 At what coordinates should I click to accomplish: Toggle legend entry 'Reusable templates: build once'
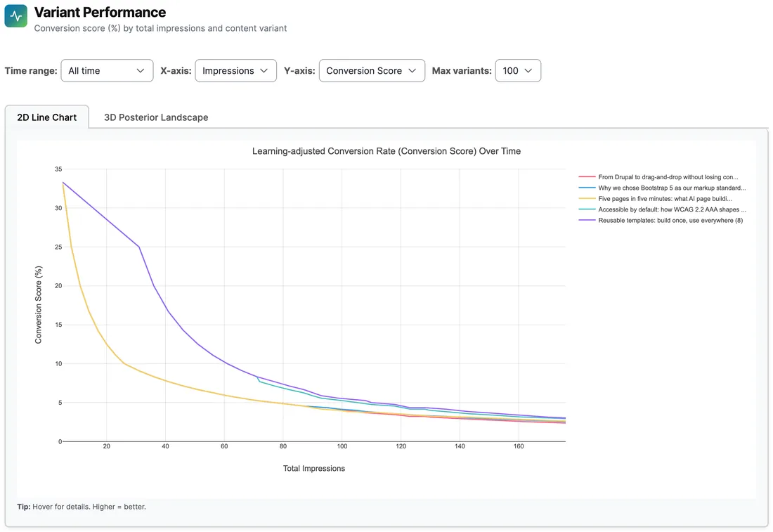coord(661,221)
